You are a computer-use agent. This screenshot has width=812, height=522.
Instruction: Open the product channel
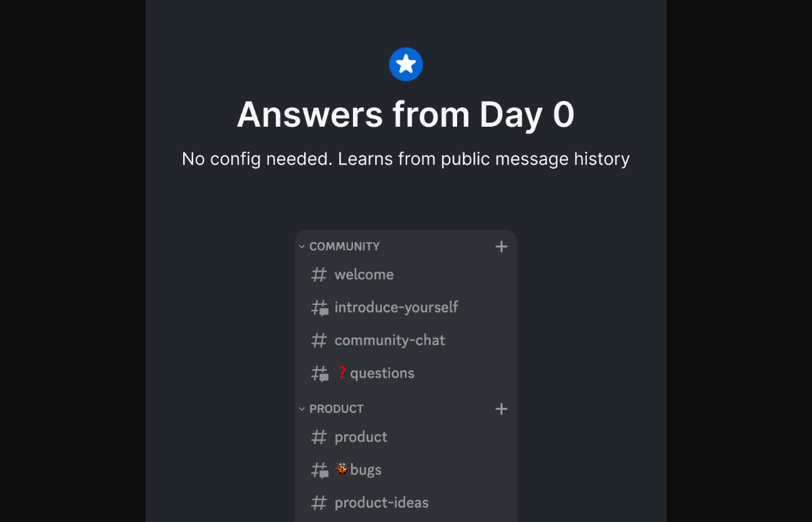(x=361, y=437)
